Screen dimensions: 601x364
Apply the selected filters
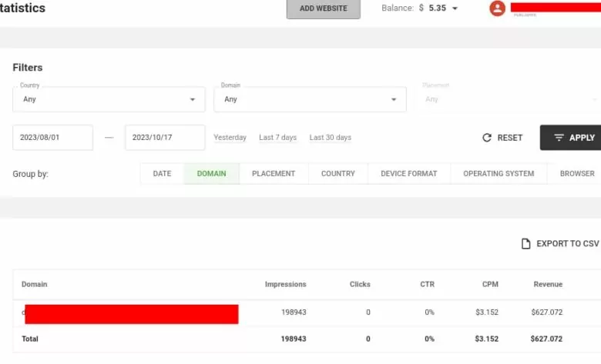pyautogui.click(x=571, y=138)
